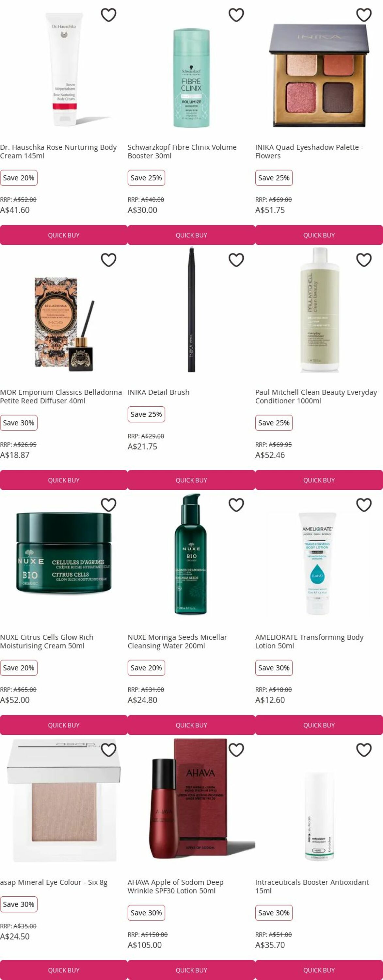View the INIKA eyeshadow palette product image
The height and width of the screenshot is (980, 383).
pos(319,75)
